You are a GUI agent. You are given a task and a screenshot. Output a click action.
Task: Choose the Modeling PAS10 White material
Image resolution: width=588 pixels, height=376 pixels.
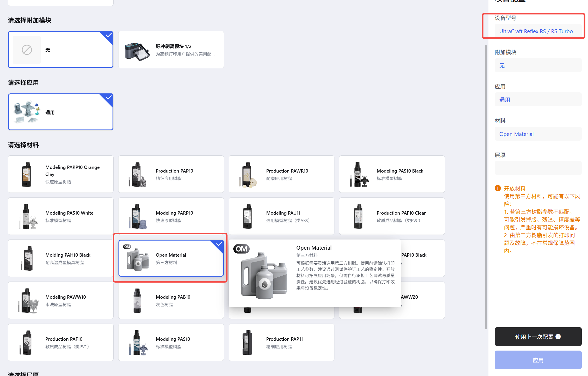click(x=61, y=216)
